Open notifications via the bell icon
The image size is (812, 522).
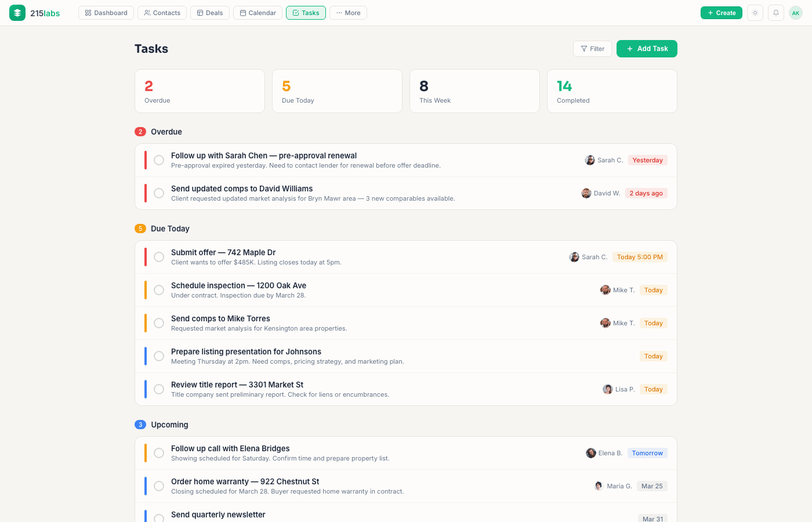(x=775, y=12)
